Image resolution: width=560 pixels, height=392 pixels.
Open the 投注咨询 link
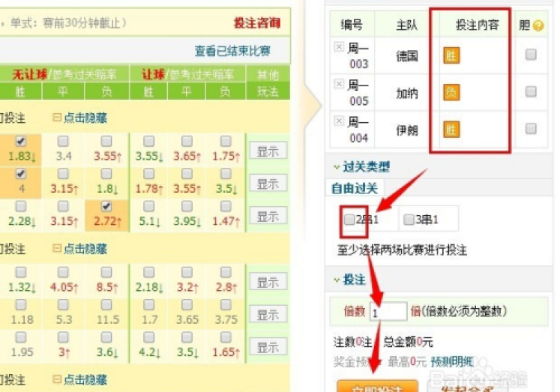pyautogui.click(x=257, y=23)
